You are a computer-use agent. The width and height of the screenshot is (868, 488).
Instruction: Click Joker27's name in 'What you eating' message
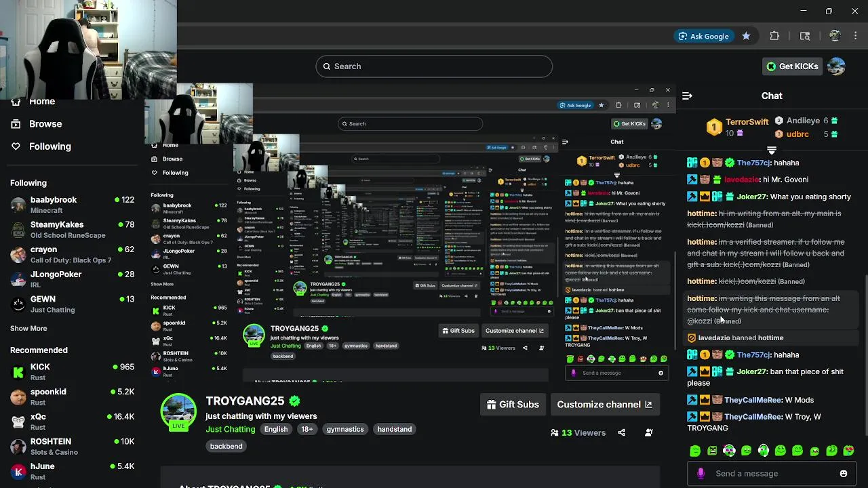click(751, 197)
